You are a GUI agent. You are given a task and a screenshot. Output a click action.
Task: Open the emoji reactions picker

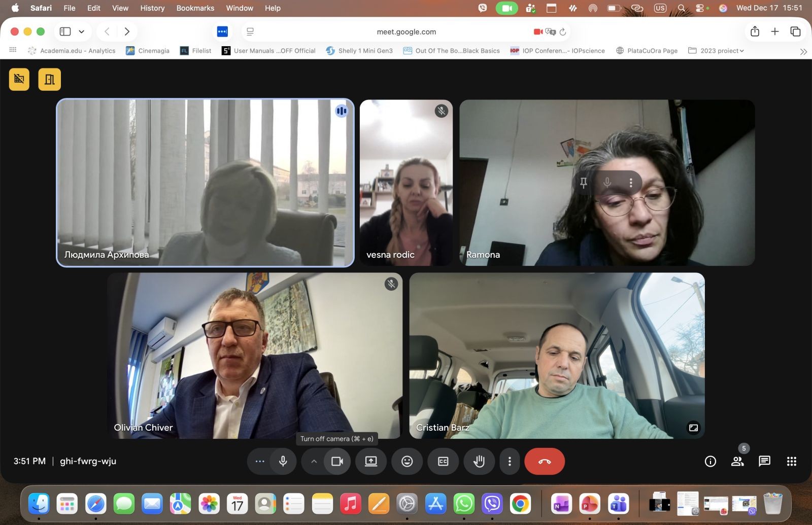coord(407,461)
